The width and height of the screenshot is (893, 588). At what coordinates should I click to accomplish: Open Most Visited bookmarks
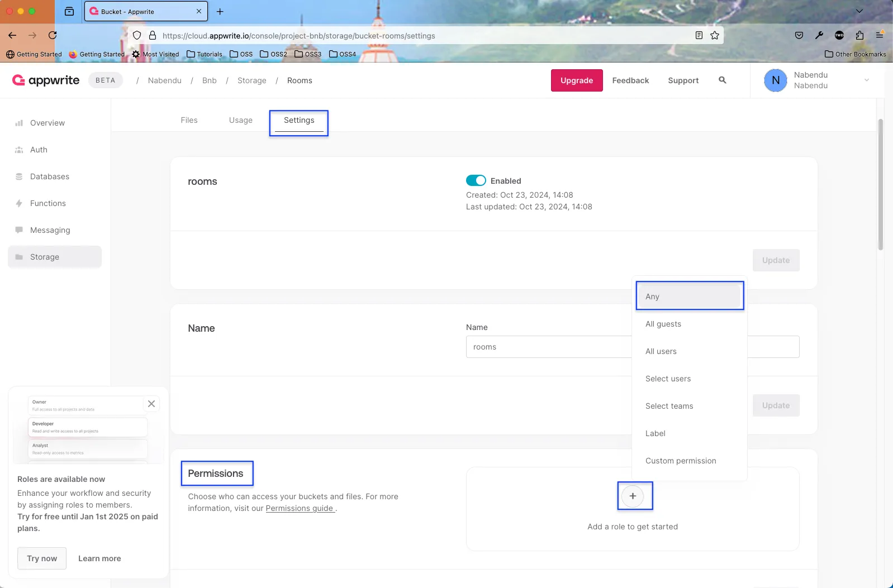tap(155, 54)
